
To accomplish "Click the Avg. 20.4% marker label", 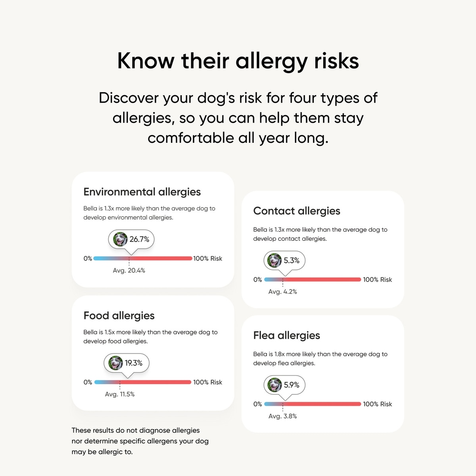I will click(129, 271).
